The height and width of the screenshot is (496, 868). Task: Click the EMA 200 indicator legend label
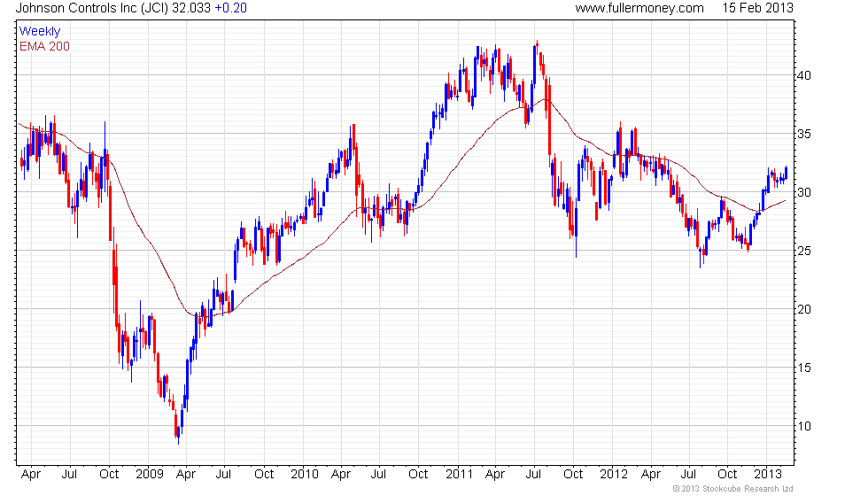(44, 46)
